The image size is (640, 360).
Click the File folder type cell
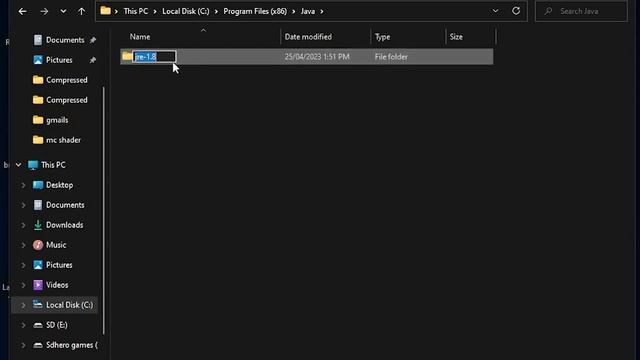click(391, 57)
